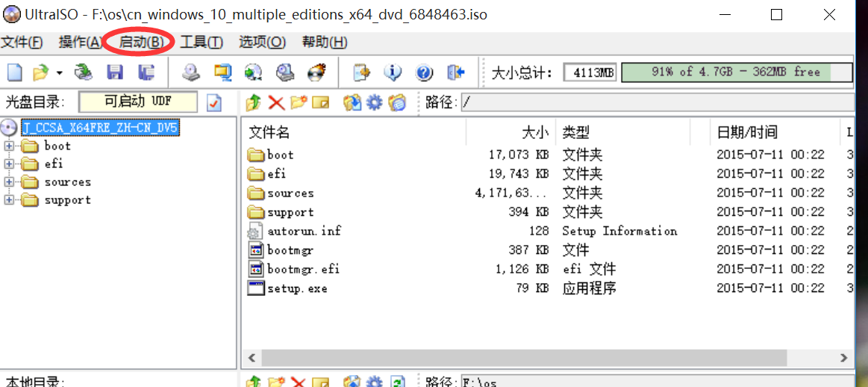Click the 91% of 4.7GB capacity bar
The height and width of the screenshot is (387, 868).
pos(737,72)
